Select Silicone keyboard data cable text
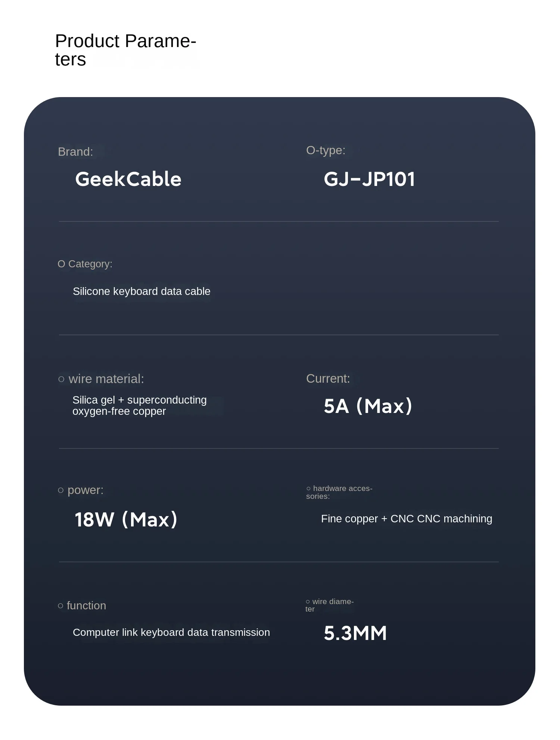Viewport: 560px width, 740px height. point(141,291)
